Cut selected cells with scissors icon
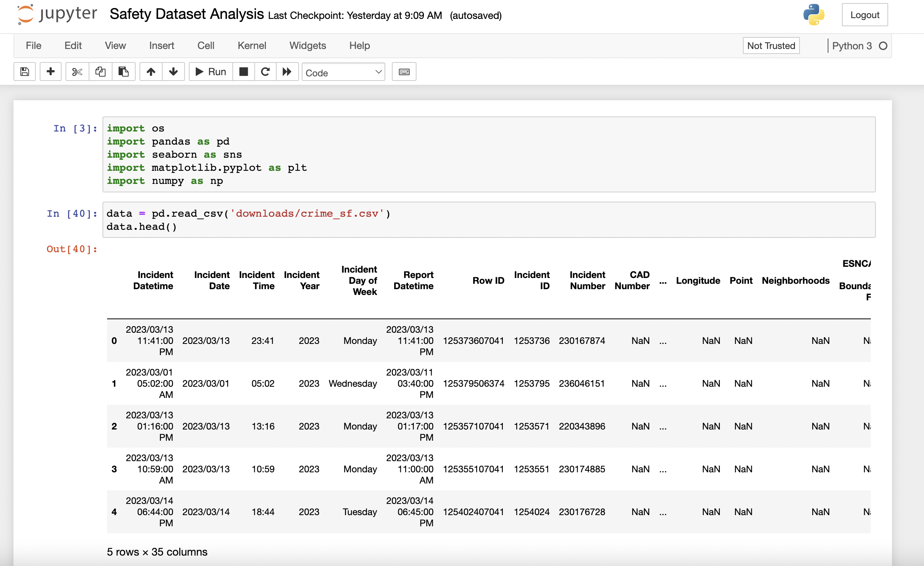 [77, 72]
